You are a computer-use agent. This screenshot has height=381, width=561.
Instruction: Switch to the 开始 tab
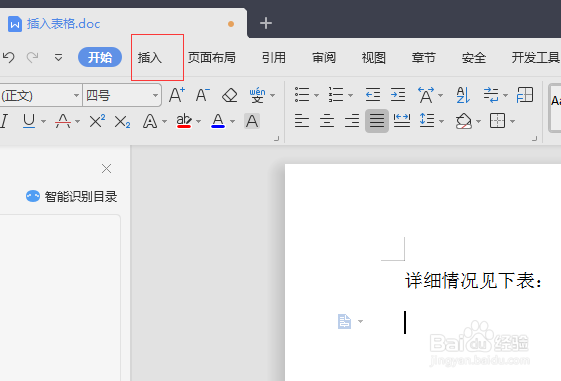100,57
